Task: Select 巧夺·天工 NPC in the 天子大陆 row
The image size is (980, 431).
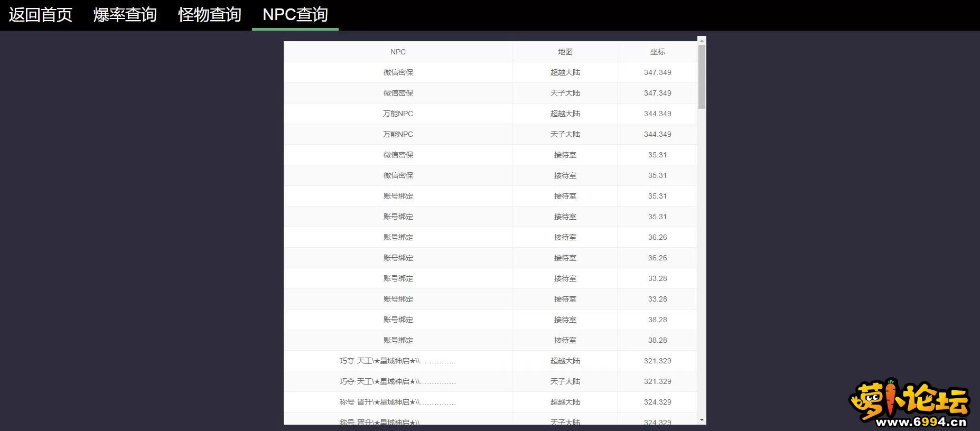Action: click(x=398, y=381)
